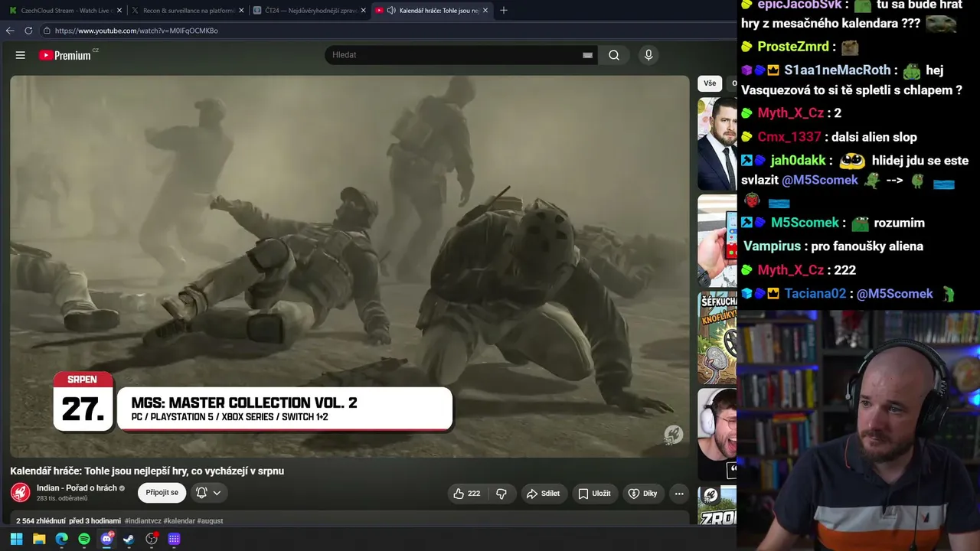The width and height of the screenshot is (980, 551).
Task: Click the video title Kalendář hráče
Action: [x=147, y=471]
